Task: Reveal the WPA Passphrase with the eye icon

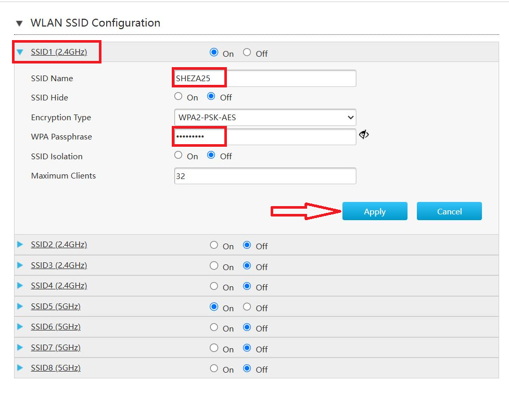Action: 363,134
